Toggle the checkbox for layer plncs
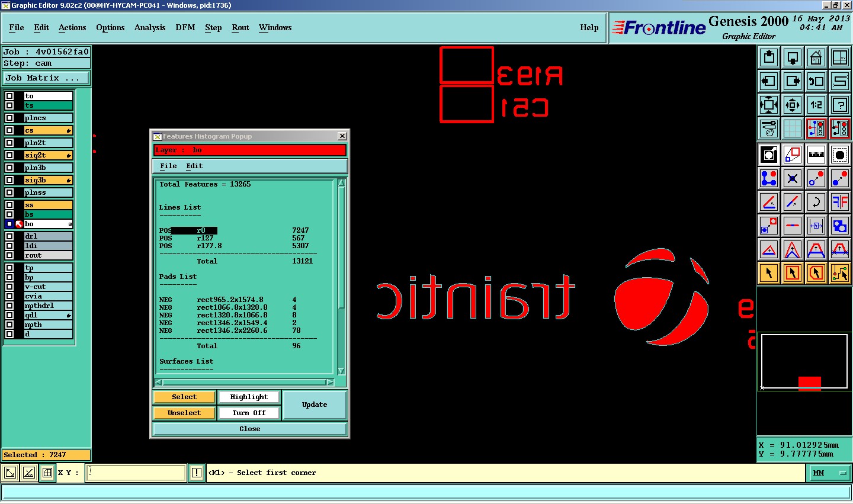This screenshot has height=504, width=853. (9, 118)
